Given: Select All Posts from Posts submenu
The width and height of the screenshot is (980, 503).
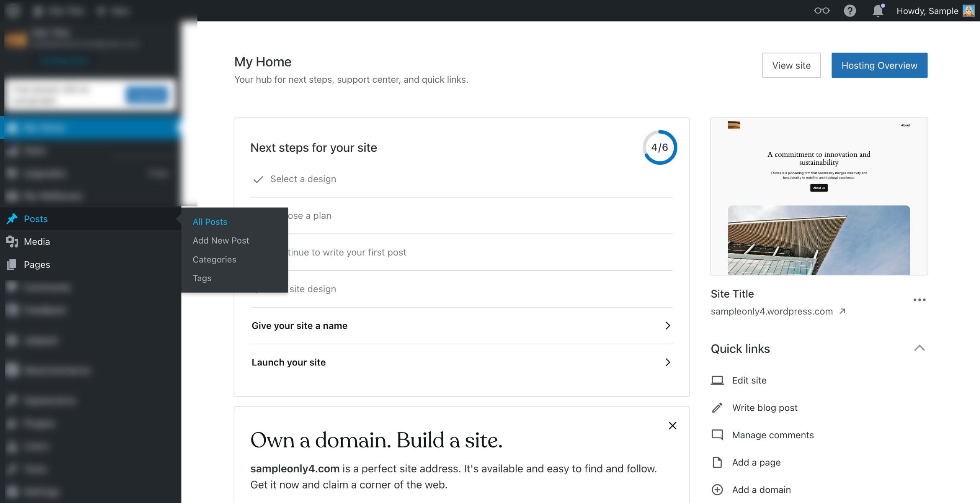Looking at the screenshot, I should click(x=210, y=222).
